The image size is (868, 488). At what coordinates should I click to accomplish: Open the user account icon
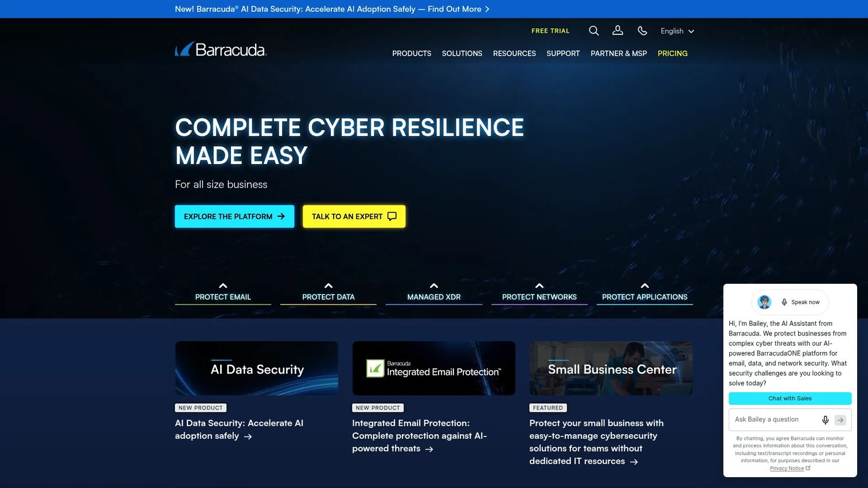(x=617, y=30)
